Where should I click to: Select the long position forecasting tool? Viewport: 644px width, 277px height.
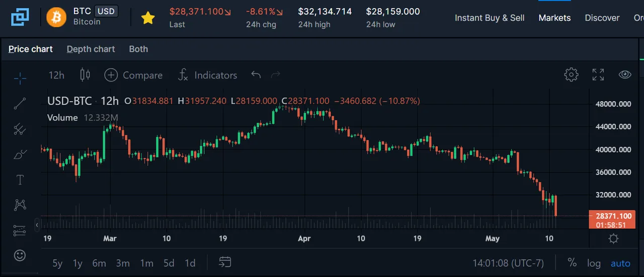tap(20, 230)
